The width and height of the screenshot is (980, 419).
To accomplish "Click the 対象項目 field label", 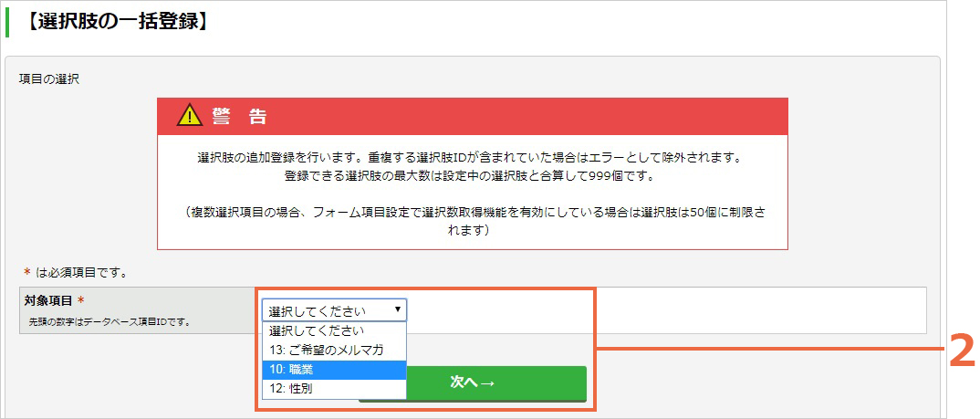I will pos(48,300).
